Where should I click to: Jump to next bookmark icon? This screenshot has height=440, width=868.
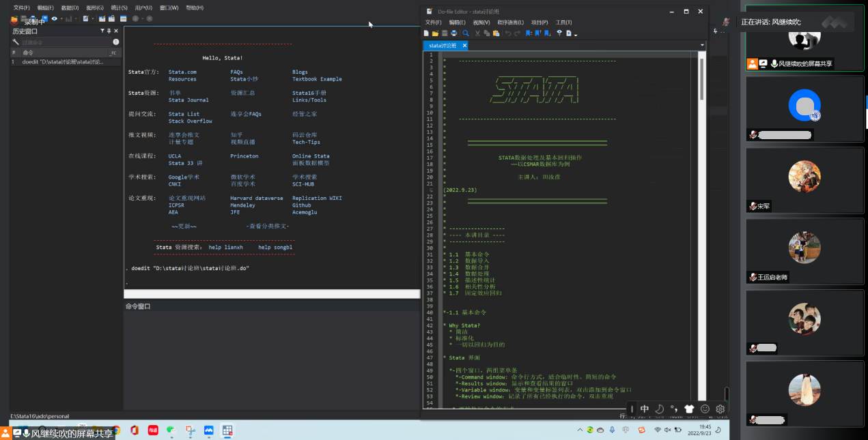[x=548, y=33]
